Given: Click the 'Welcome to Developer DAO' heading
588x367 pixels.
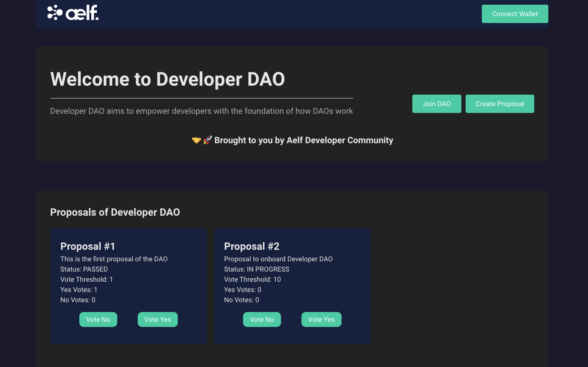Looking at the screenshot, I should click(168, 79).
